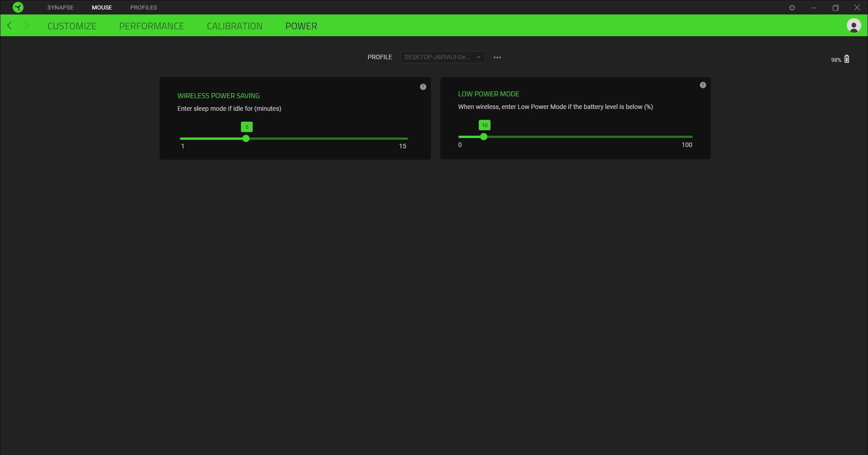Select the Power tab

click(x=301, y=26)
